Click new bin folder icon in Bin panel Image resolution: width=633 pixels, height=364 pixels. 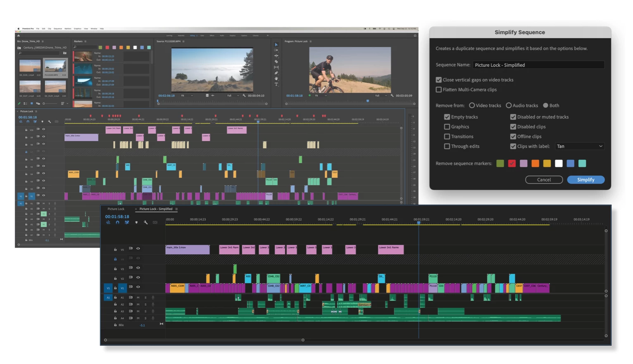(x=64, y=53)
